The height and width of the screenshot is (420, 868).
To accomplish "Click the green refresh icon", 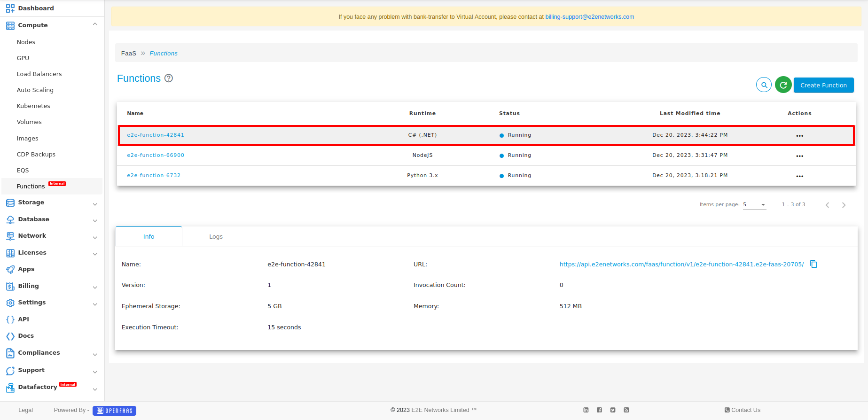I will coord(783,85).
